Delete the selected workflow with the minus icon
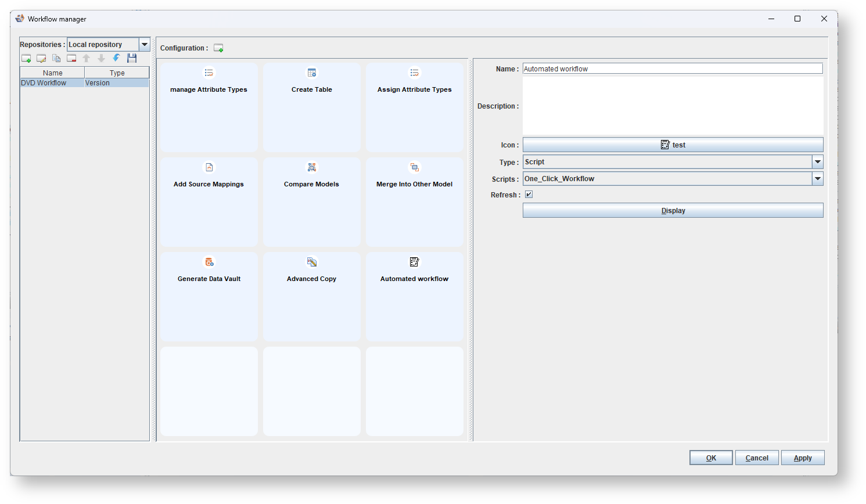 click(71, 58)
